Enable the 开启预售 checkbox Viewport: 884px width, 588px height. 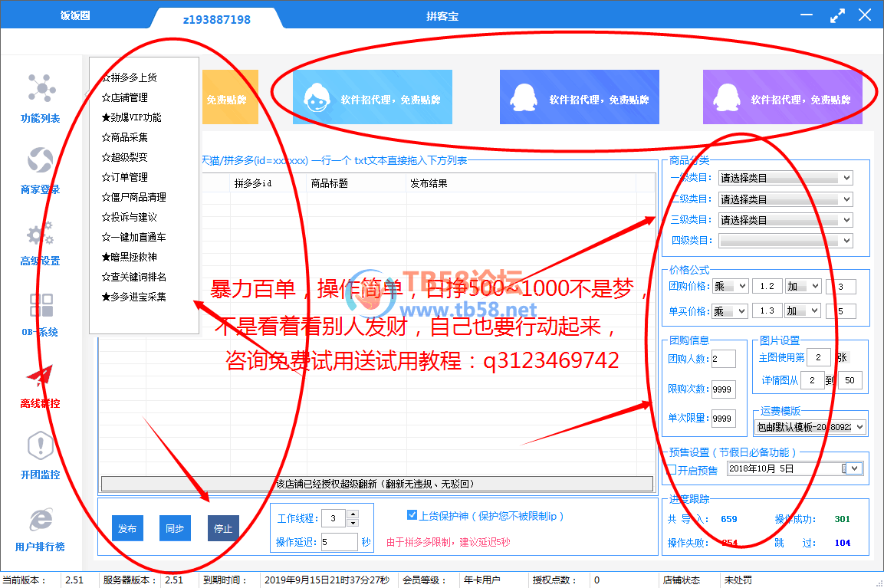(x=672, y=470)
